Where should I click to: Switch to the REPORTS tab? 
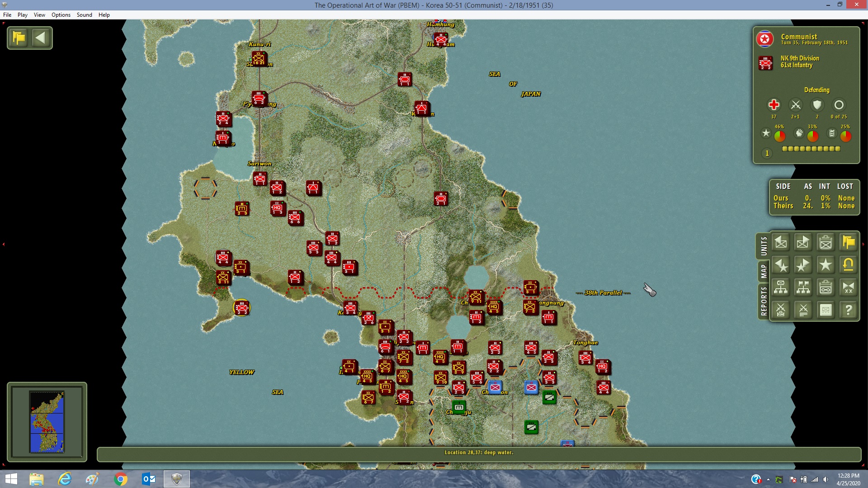pyautogui.click(x=764, y=301)
